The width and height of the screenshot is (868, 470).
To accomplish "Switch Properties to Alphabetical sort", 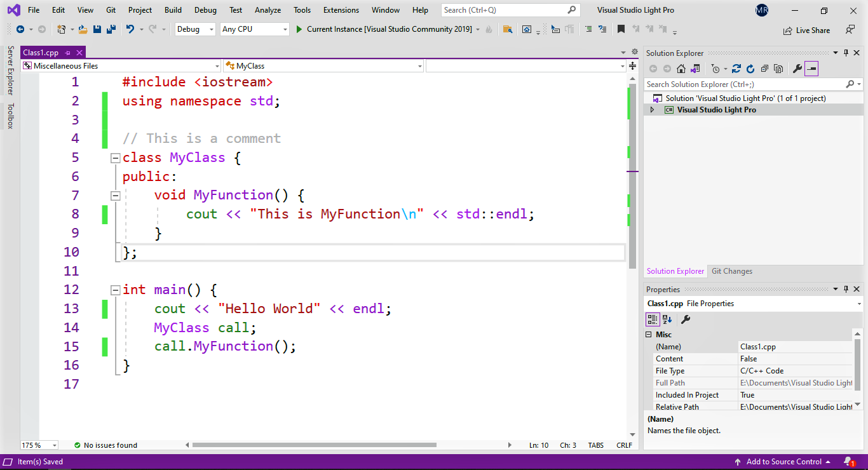I will click(667, 319).
